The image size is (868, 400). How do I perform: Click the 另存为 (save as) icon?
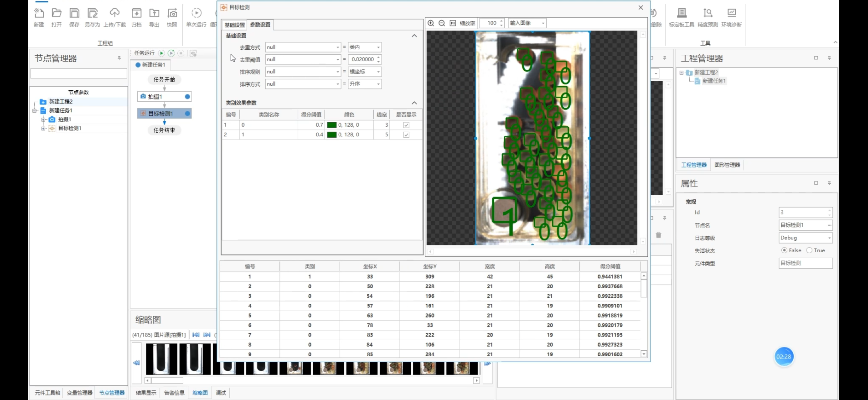[93, 13]
